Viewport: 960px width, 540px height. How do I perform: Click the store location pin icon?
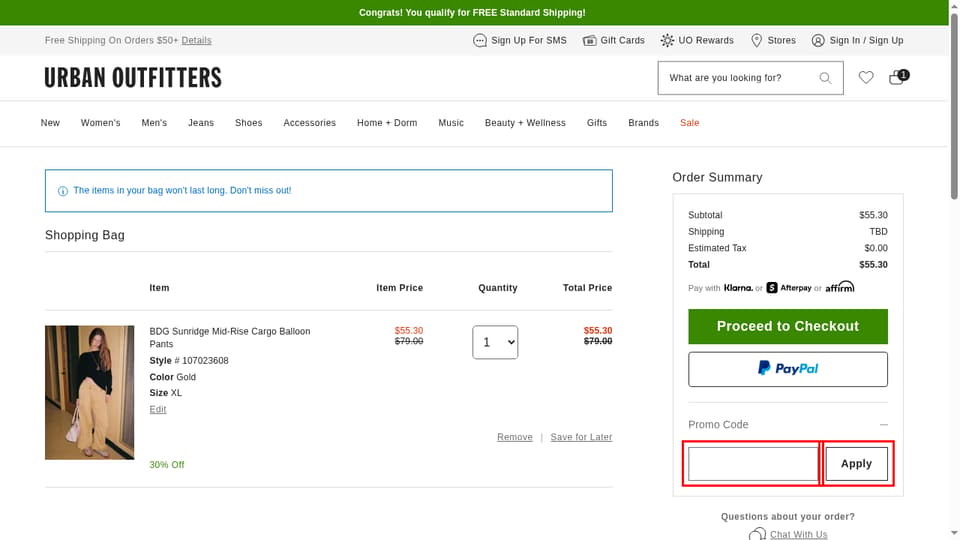[757, 40]
